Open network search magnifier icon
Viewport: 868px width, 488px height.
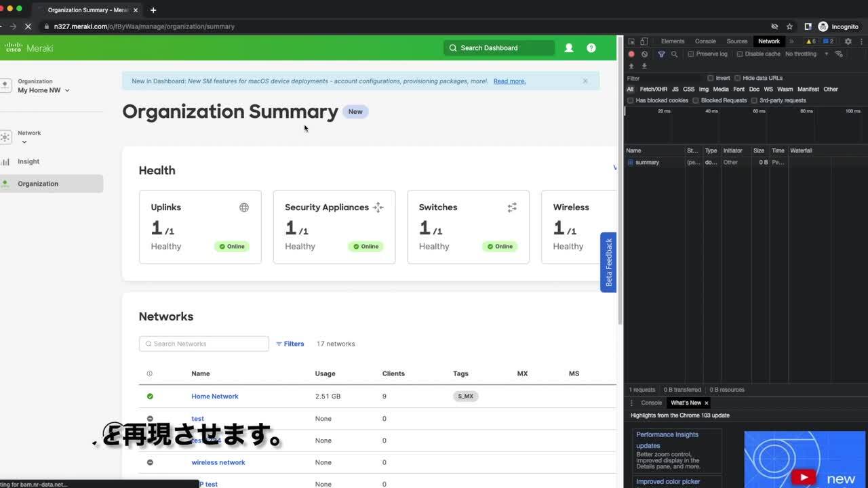[674, 54]
